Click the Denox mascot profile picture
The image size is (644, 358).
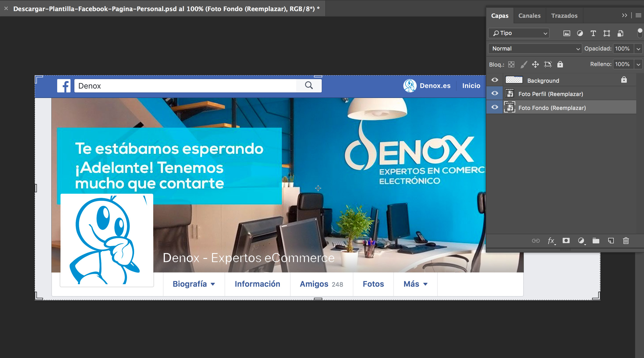tap(107, 240)
